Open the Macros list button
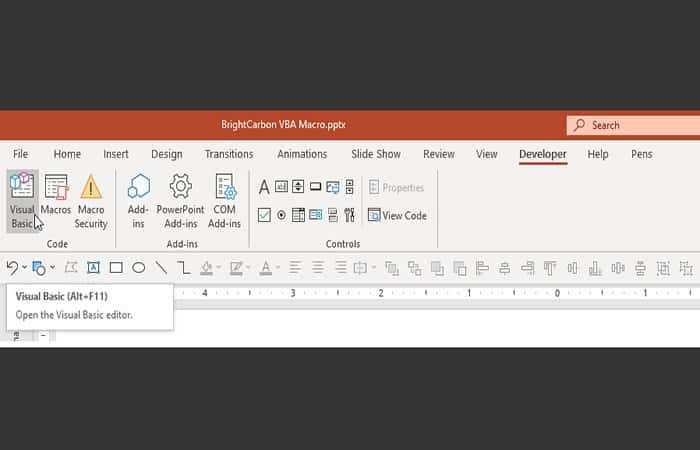 click(56, 195)
